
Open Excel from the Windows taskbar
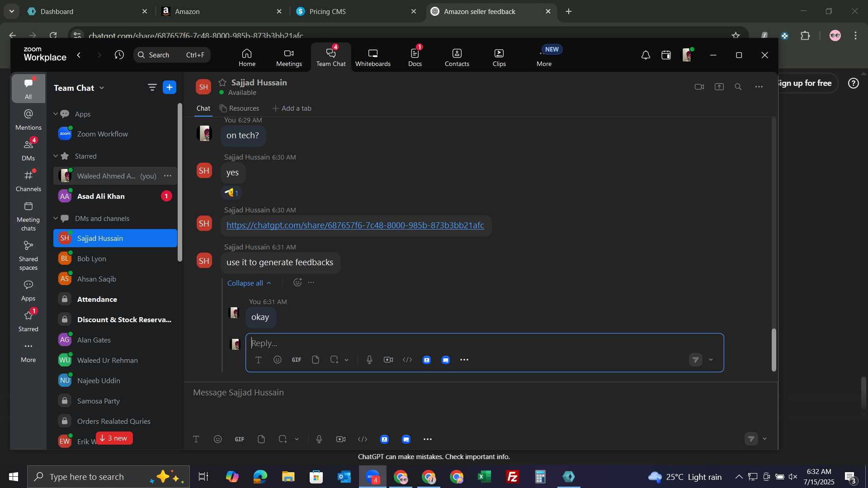pyautogui.click(x=485, y=477)
